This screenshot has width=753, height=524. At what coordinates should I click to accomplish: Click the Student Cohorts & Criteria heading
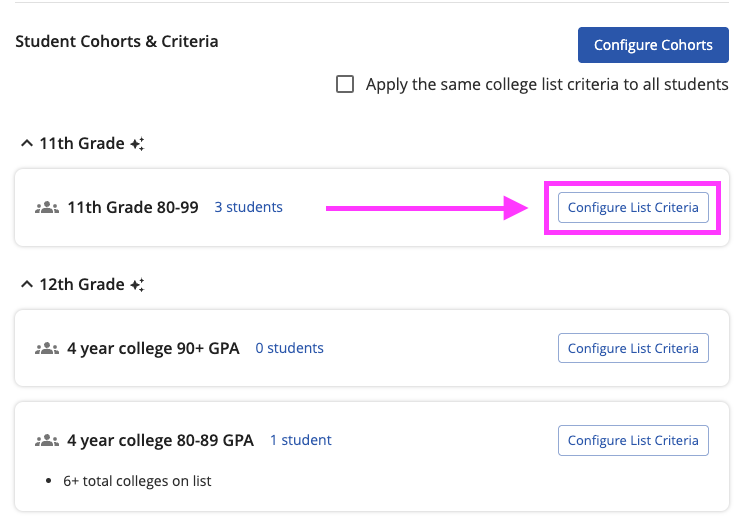pos(117,42)
